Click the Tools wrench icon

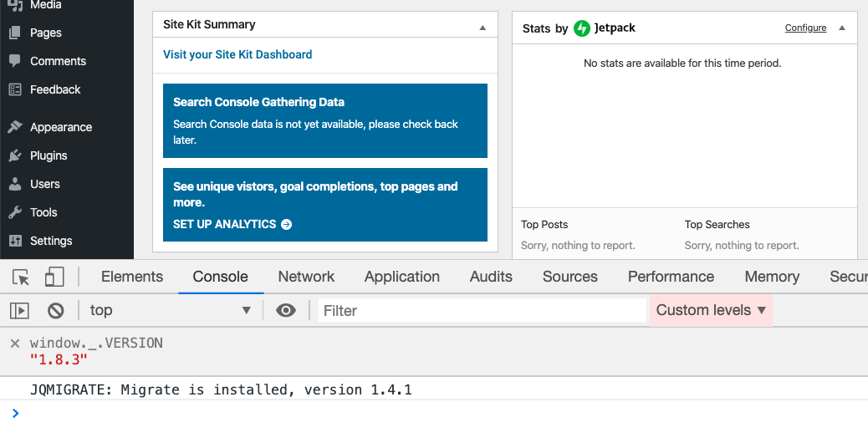(16, 211)
